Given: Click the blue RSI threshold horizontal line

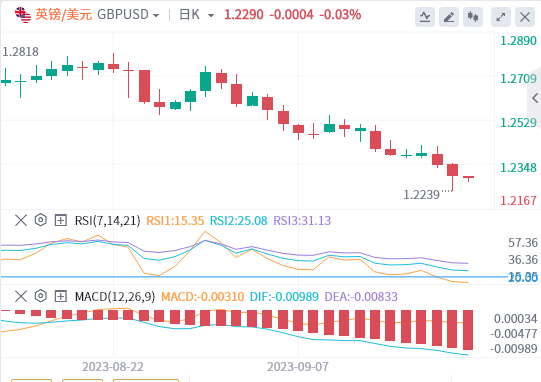Looking at the screenshot, I should [254, 277].
